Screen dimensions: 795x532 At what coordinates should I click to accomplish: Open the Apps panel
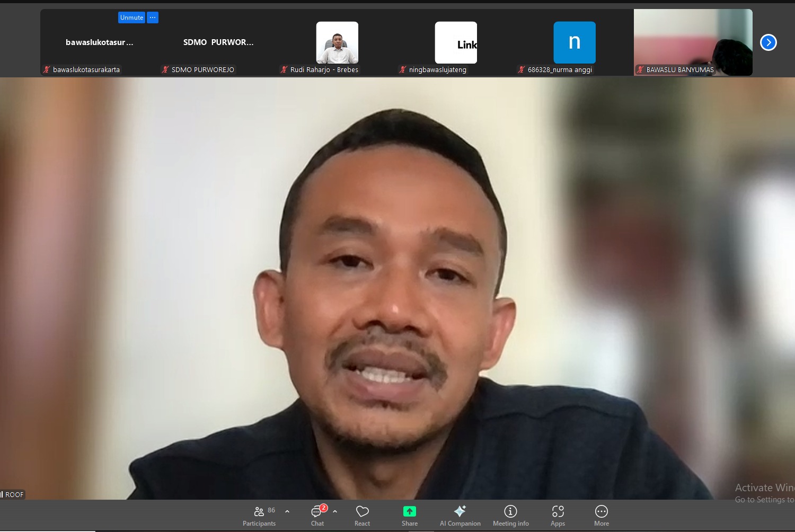[558, 515]
